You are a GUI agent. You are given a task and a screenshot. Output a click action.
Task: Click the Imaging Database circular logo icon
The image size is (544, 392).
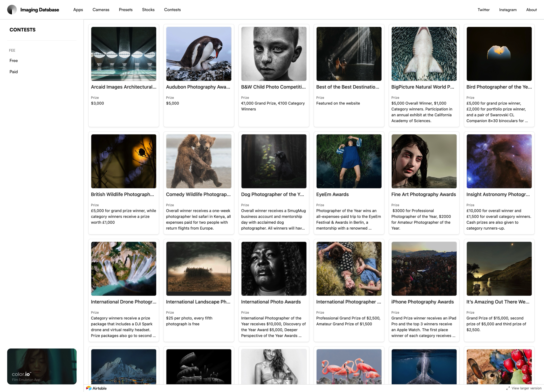click(12, 10)
